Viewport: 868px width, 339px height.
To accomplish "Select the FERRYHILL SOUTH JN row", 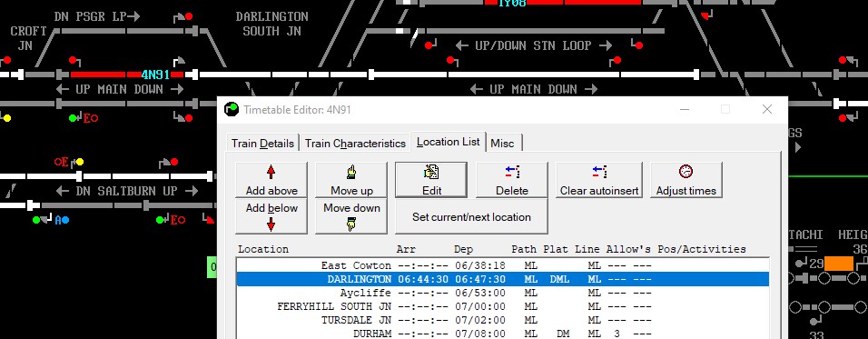I will tap(502, 306).
